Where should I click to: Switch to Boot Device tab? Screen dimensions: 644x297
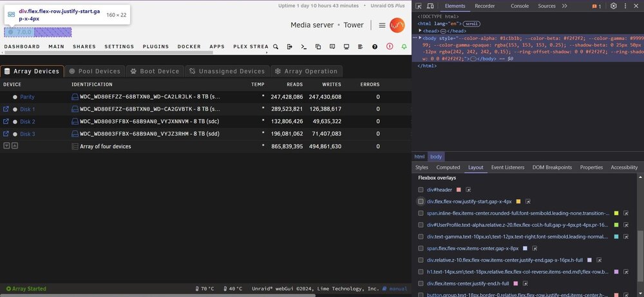click(155, 72)
